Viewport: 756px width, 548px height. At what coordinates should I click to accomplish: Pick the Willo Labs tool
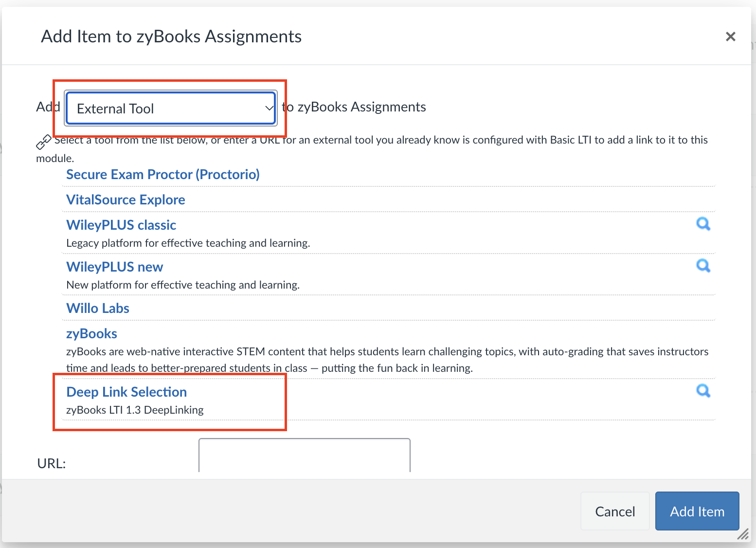coord(97,308)
